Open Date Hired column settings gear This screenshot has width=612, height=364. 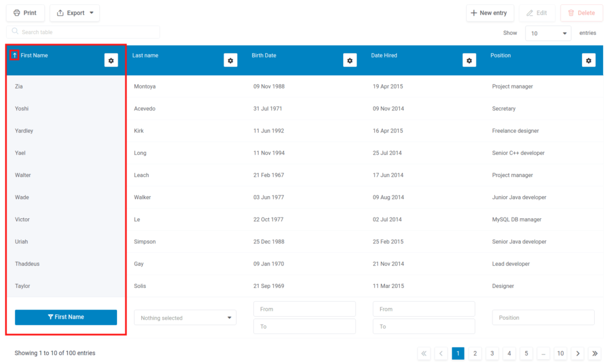pyautogui.click(x=470, y=60)
